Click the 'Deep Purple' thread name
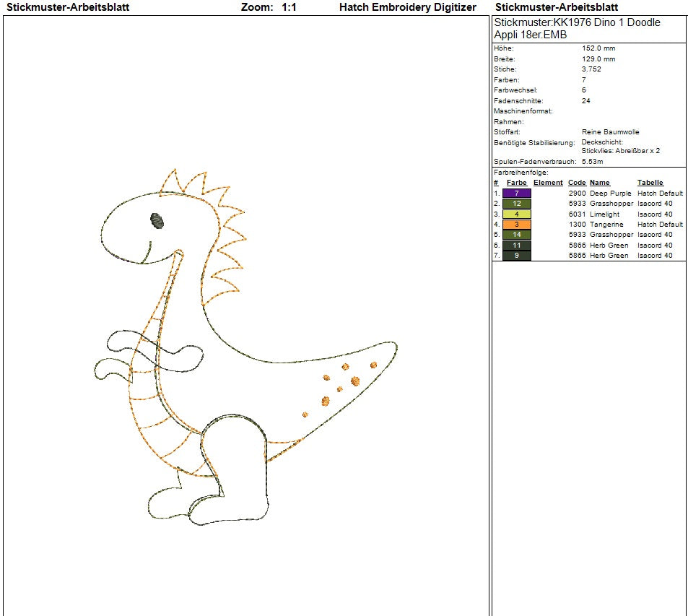Screen dimensions: 688x616 coord(610,194)
